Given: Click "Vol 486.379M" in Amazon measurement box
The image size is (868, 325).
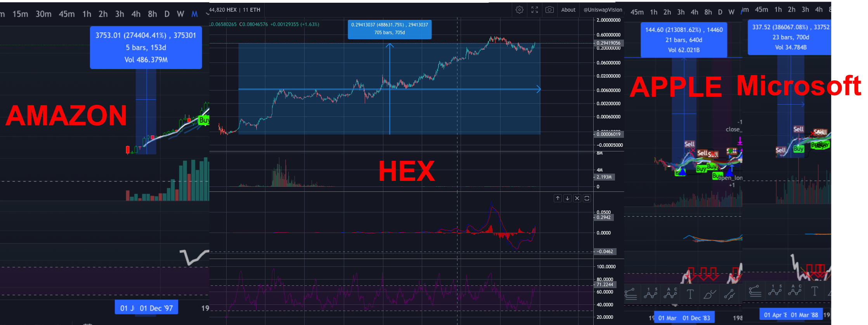Looking at the screenshot, I should 146,60.
